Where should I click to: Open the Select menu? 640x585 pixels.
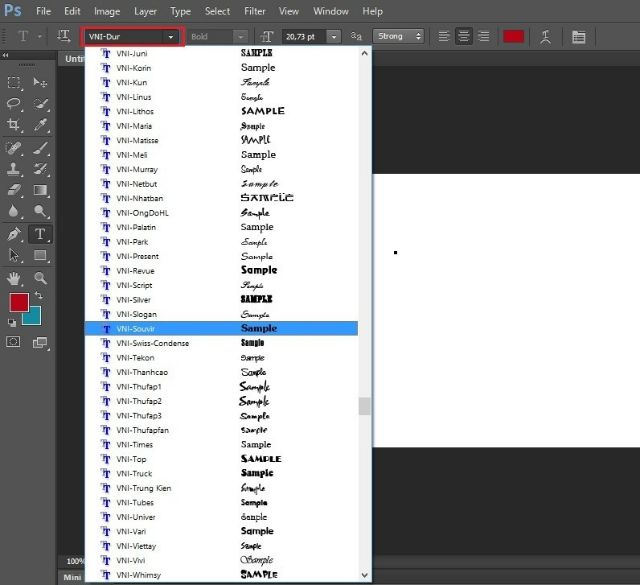click(x=218, y=11)
